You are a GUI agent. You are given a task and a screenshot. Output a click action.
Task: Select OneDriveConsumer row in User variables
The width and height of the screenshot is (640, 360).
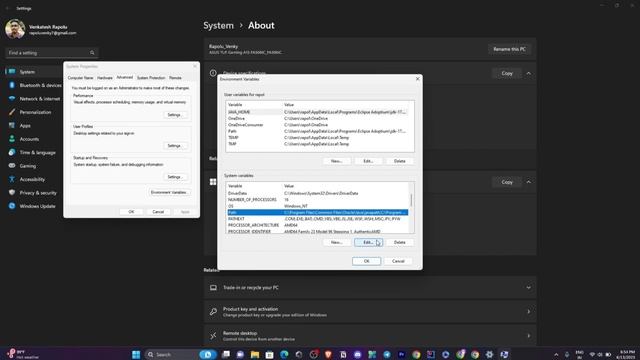pos(317,125)
